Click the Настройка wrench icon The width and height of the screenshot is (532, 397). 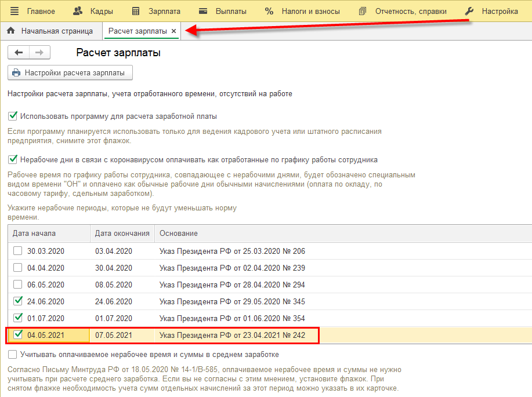click(470, 11)
